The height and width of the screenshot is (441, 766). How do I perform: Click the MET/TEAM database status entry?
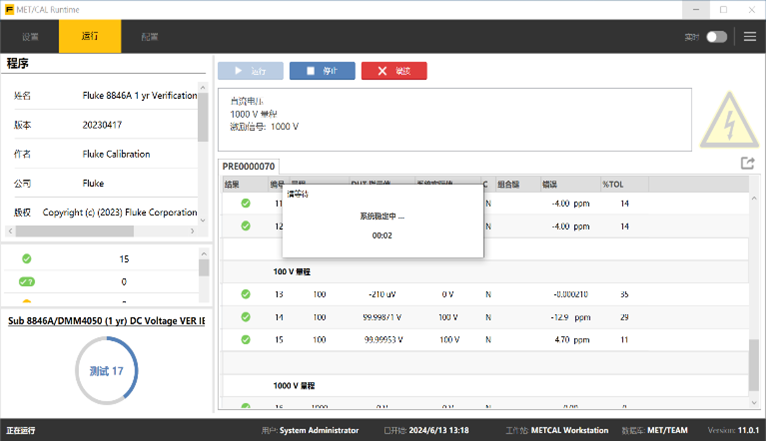pos(667,430)
